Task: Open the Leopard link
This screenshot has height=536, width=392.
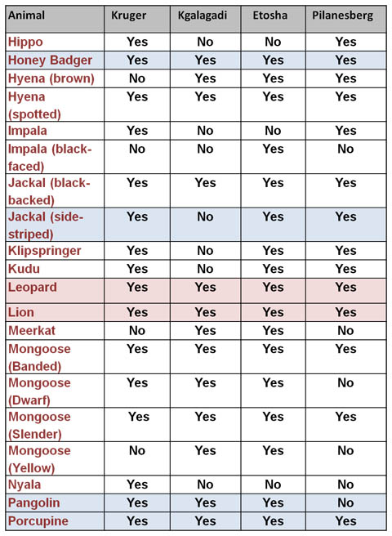Action: (x=33, y=288)
